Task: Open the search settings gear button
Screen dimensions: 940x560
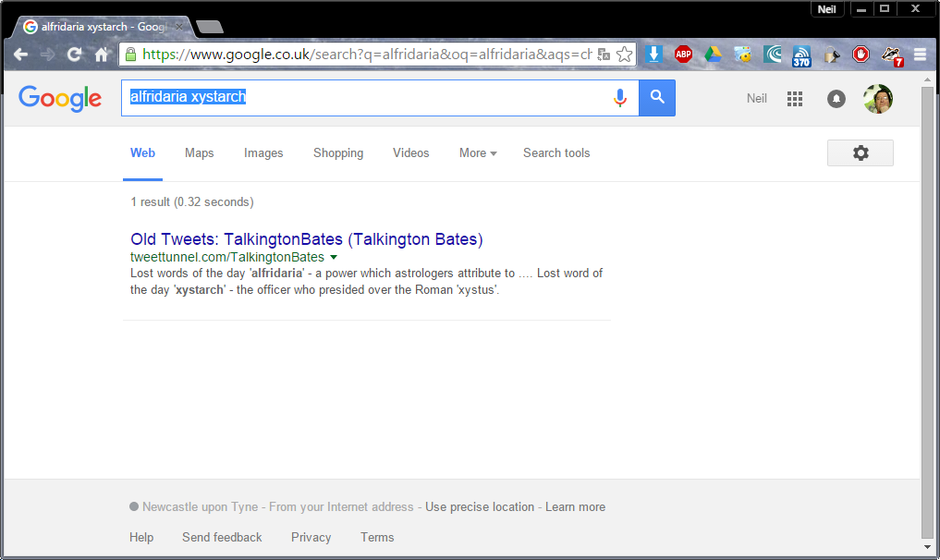Action: [860, 152]
